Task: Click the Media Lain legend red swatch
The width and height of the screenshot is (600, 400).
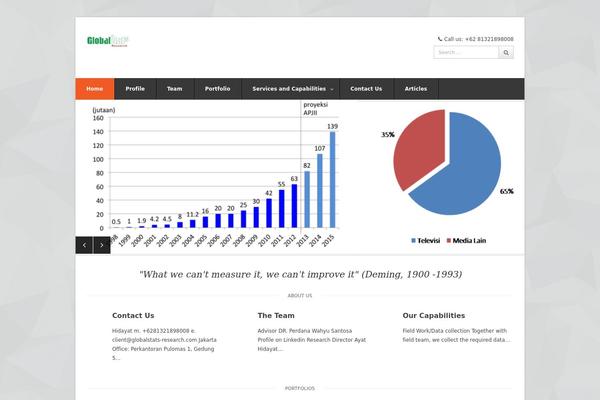Action: click(x=449, y=241)
